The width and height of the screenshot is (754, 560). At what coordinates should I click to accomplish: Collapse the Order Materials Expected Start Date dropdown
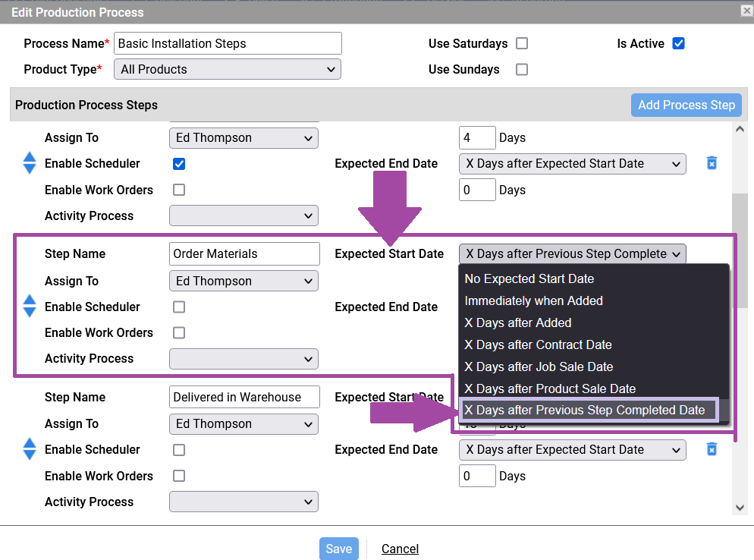click(572, 253)
